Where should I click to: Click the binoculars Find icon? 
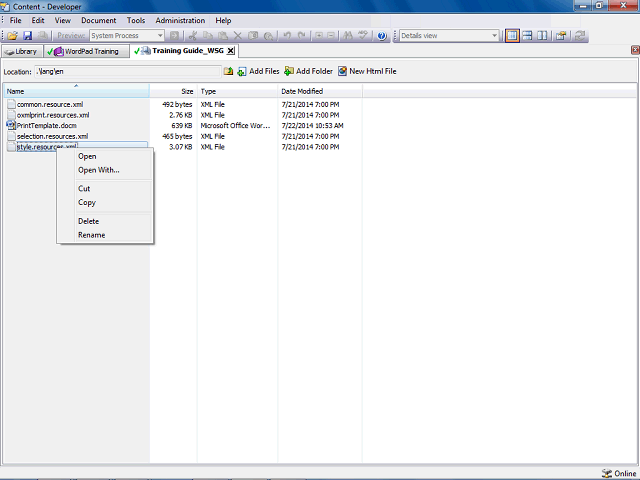click(348, 36)
